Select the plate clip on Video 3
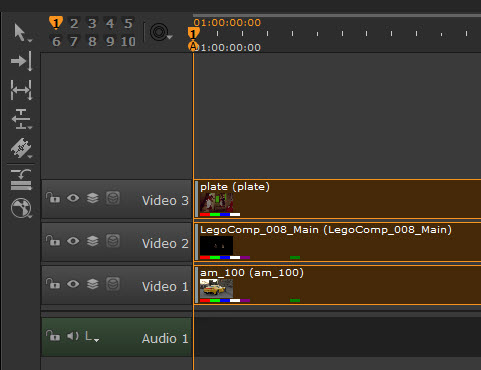Viewport: 481px width, 370px height. coord(338,199)
